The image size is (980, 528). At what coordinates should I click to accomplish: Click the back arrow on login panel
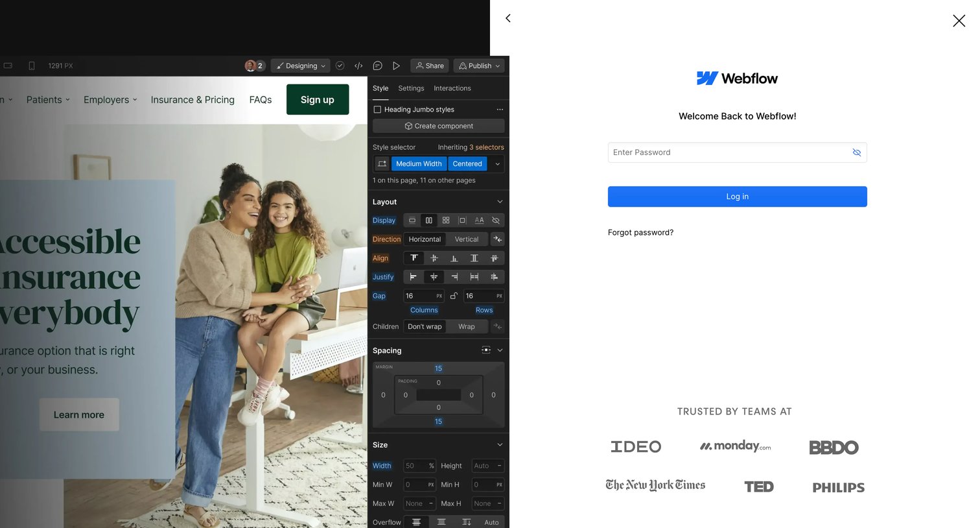click(508, 18)
